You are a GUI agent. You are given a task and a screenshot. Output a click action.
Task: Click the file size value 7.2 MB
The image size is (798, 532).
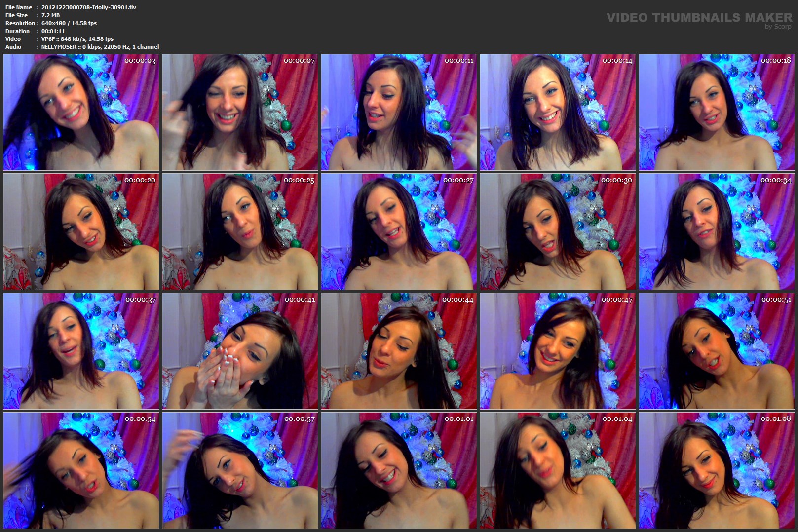tap(51, 15)
